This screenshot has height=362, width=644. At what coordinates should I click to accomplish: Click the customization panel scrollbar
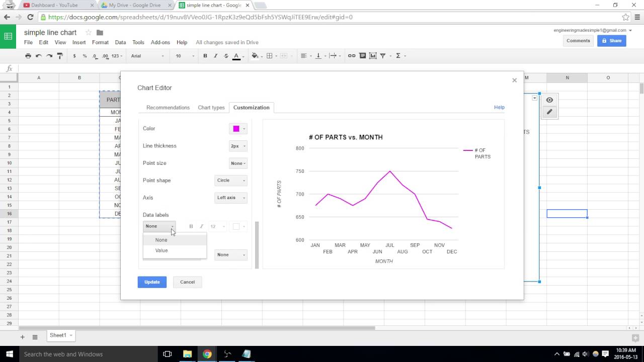pyautogui.click(x=257, y=245)
